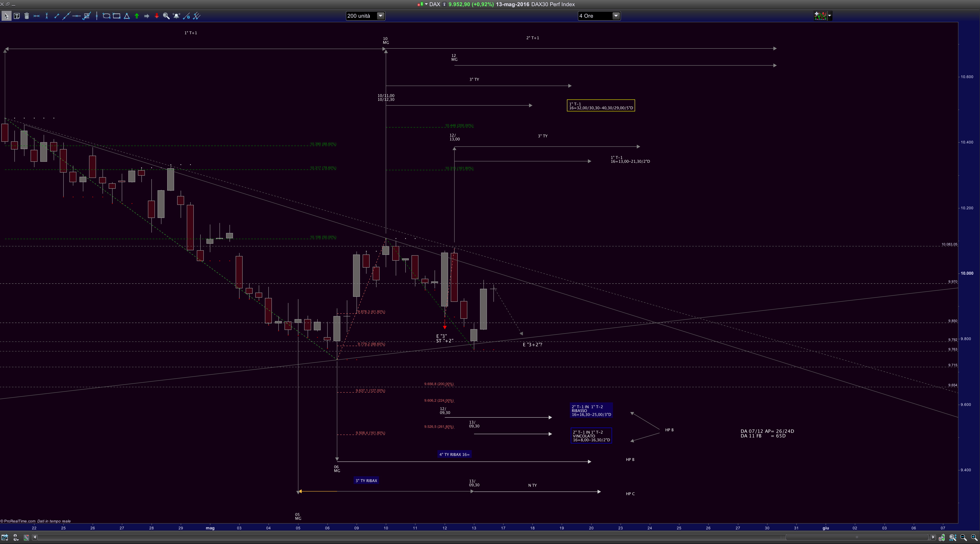Viewport: 980px width, 544px height.
Task: Click the horizontal scrollbar right arrow
Action: click(933, 537)
